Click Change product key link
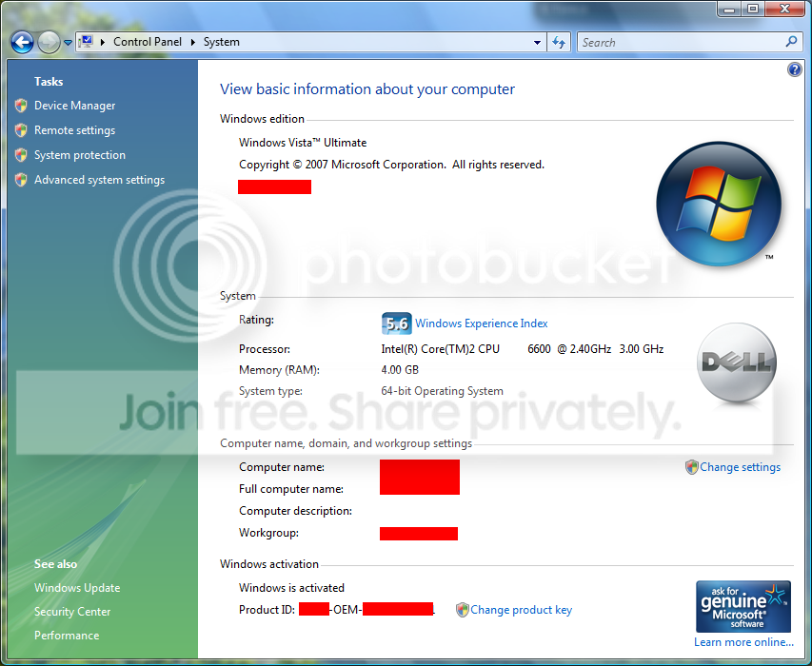 point(521,610)
